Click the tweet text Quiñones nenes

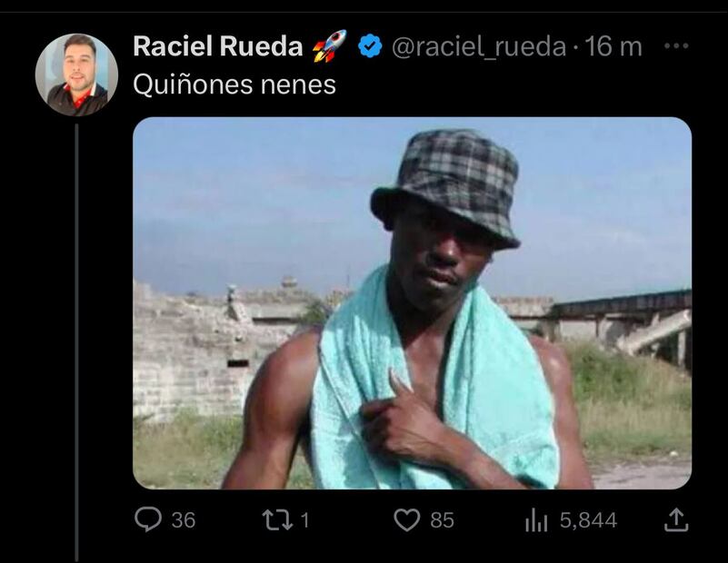[x=234, y=84]
